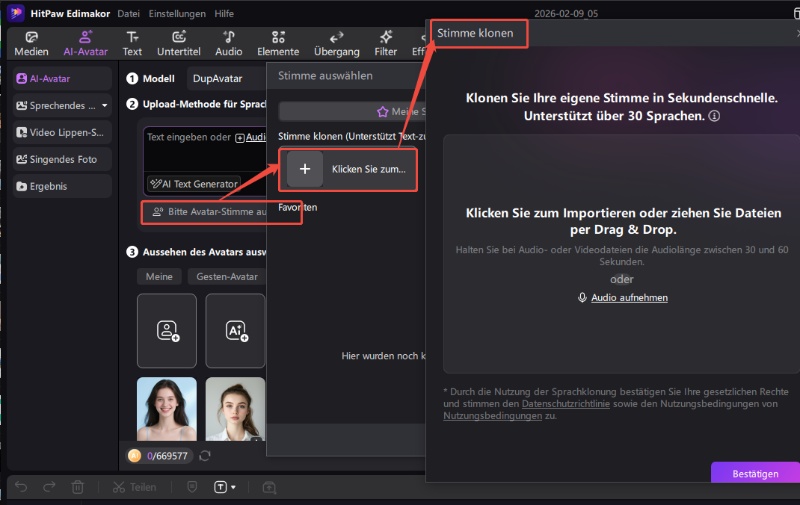The image size is (800, 505).
Task: Click the import drop zone text
Action: pos(623,221)
